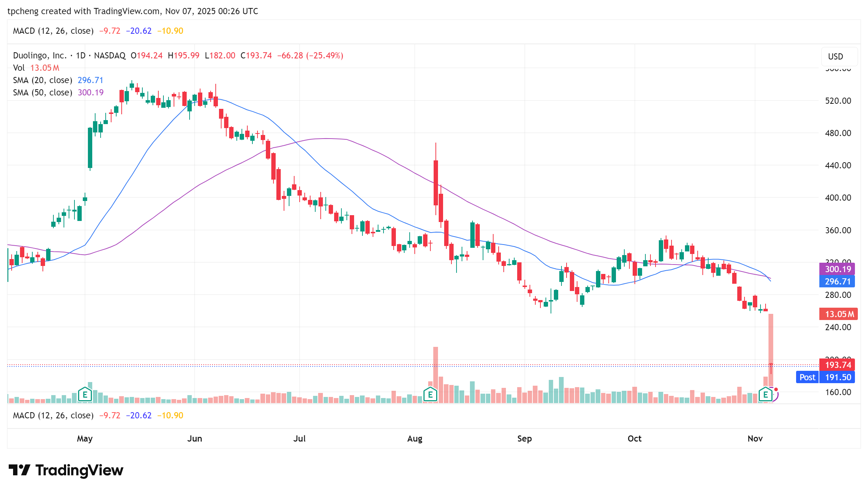Screen dimensions: 868x492
Task: Click the Oct label on time axis
Action: pyautogui.click(x=634, y=439)
